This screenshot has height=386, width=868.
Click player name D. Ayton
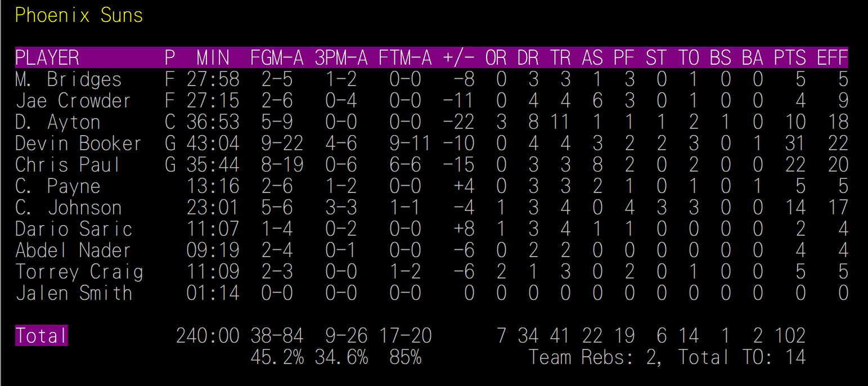(58, 122)
